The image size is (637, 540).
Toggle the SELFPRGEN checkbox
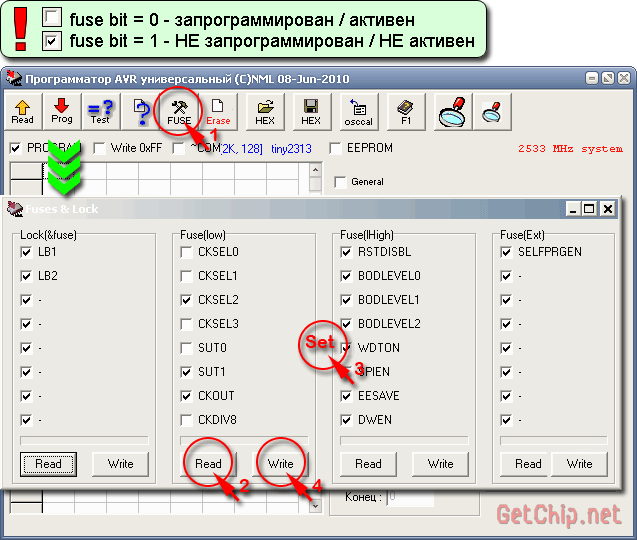click(507, 252)
